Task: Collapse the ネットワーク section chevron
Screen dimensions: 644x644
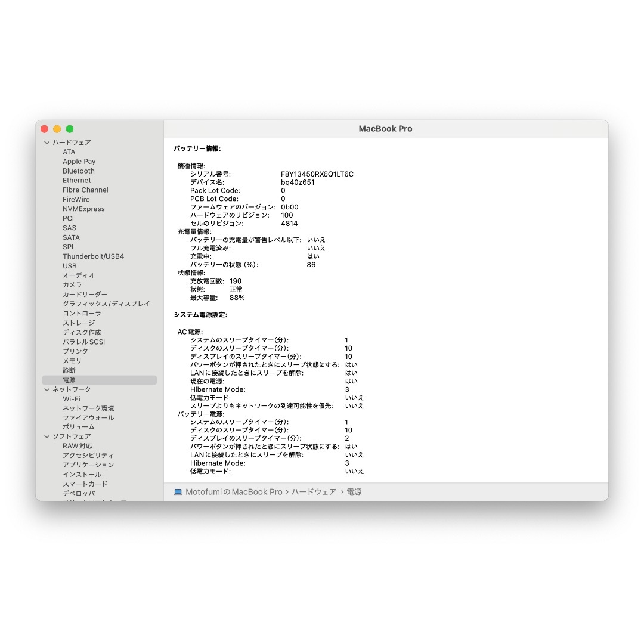Action: (x=47, y=389)
